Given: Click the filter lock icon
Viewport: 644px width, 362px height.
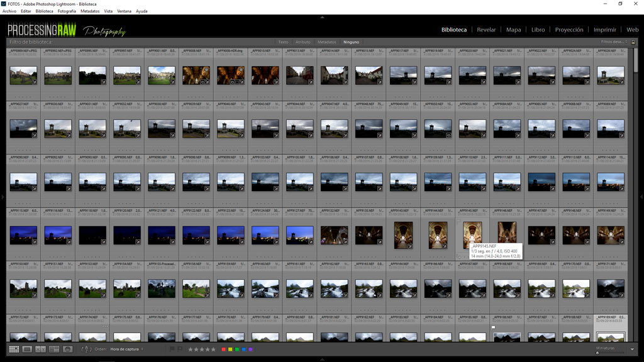Looking at the screenshot, I should [633, 42].
